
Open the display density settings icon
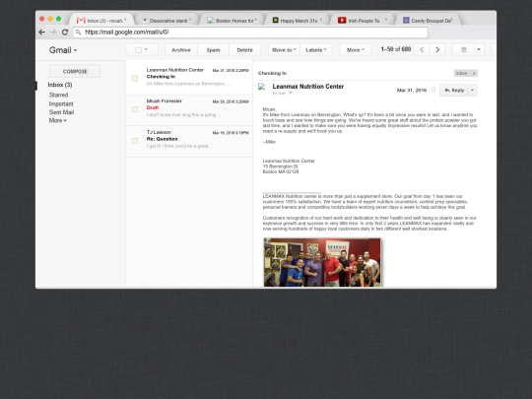463,50
